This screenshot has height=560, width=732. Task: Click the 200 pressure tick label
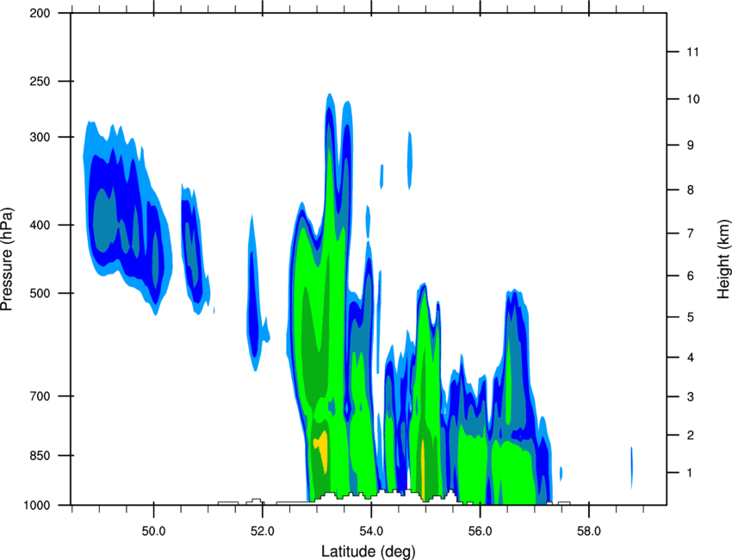point(40,13)
